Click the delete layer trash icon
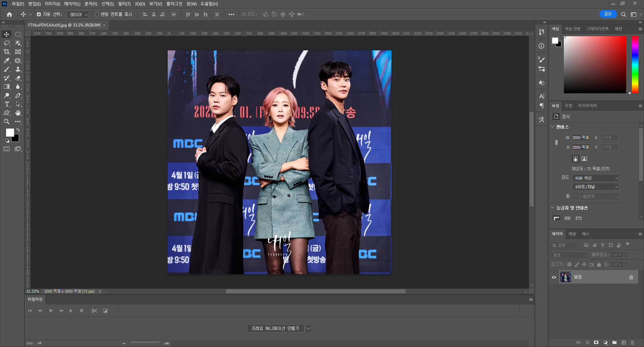This screenshot has width=644, height=347. pyautogui.click(x=633, y=343)
